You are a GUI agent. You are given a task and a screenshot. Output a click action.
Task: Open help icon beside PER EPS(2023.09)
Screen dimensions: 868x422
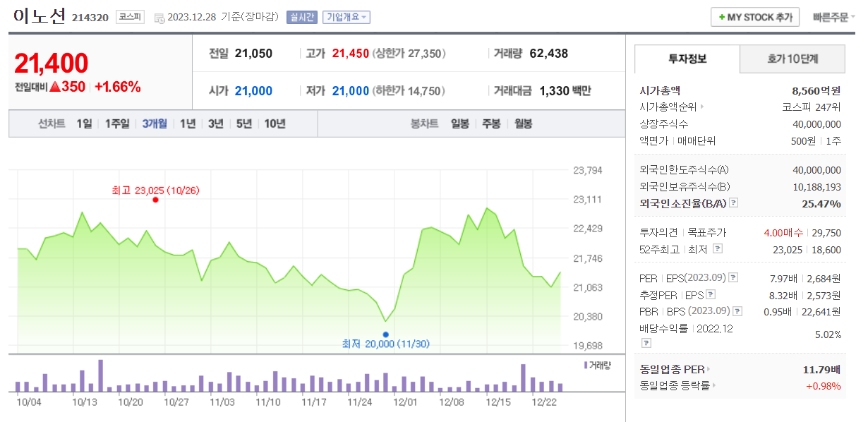[x=733, y=277]
